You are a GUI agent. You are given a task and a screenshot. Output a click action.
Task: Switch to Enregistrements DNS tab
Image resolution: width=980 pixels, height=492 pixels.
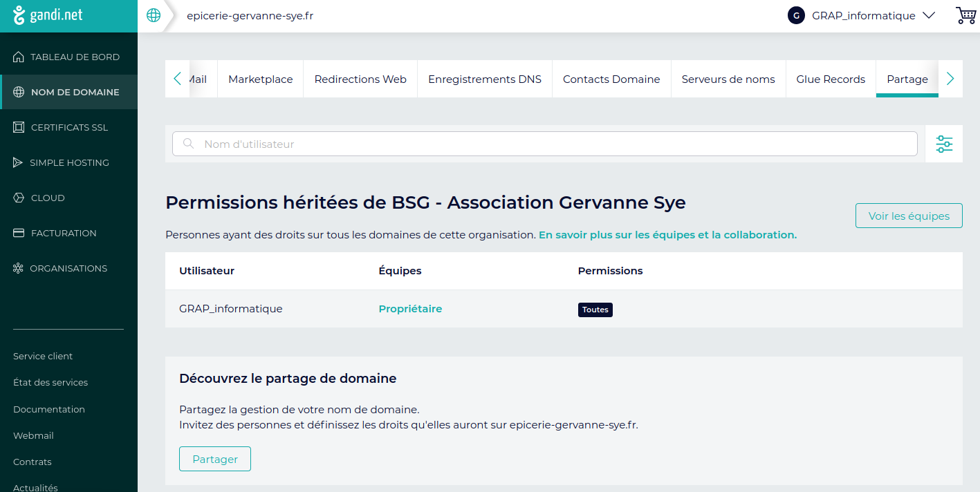click(484, 79)
